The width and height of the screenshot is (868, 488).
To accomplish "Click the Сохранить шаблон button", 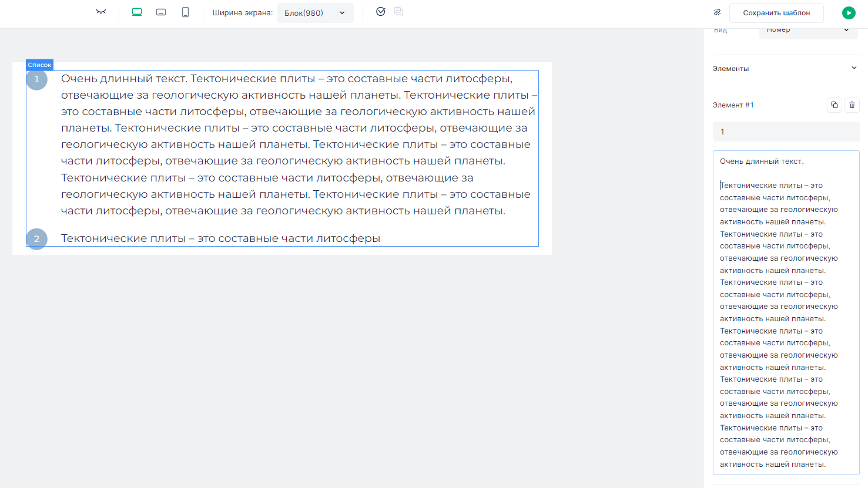I will [x=776, y=13].
